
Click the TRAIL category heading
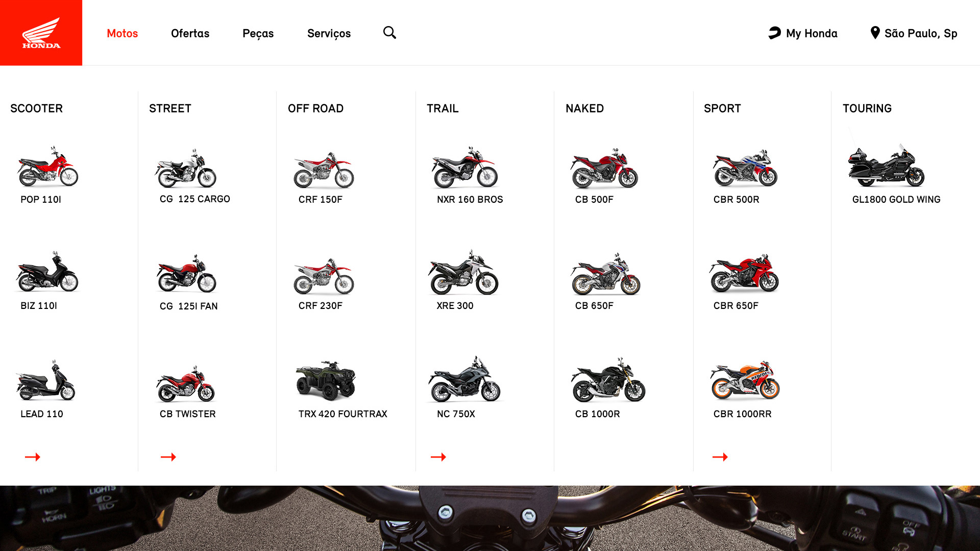click(443, 109)
